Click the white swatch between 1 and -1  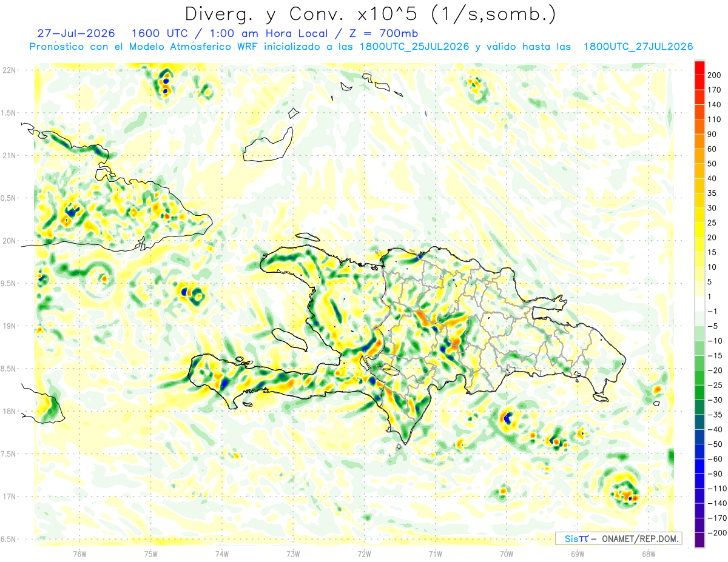(x=699, y=304)
